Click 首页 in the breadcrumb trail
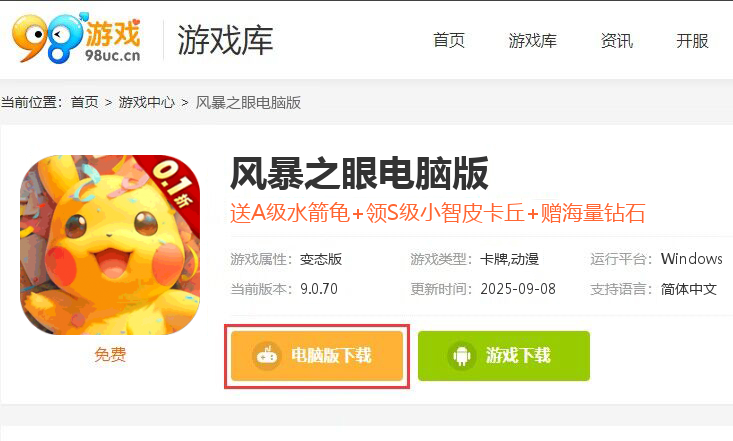 click(85, 102)
